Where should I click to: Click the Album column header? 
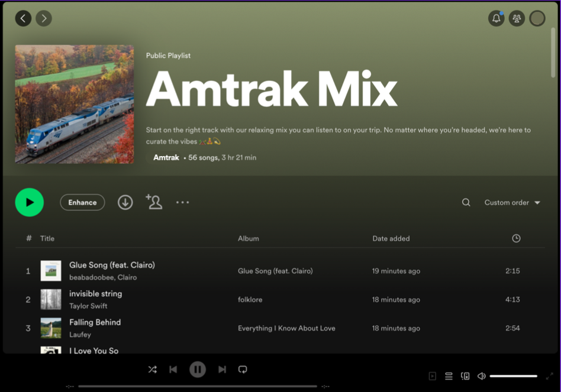pos(249,238)
